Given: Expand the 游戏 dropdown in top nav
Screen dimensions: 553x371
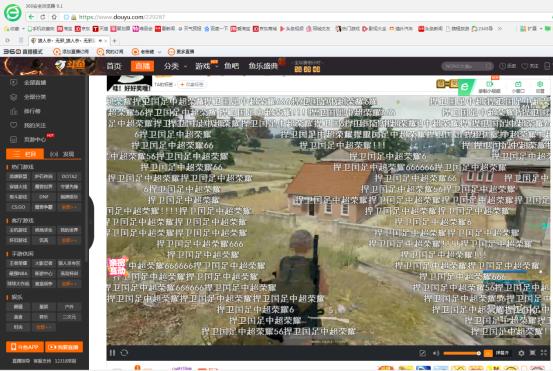Looking at the screenshot, I should pos(206,66).
